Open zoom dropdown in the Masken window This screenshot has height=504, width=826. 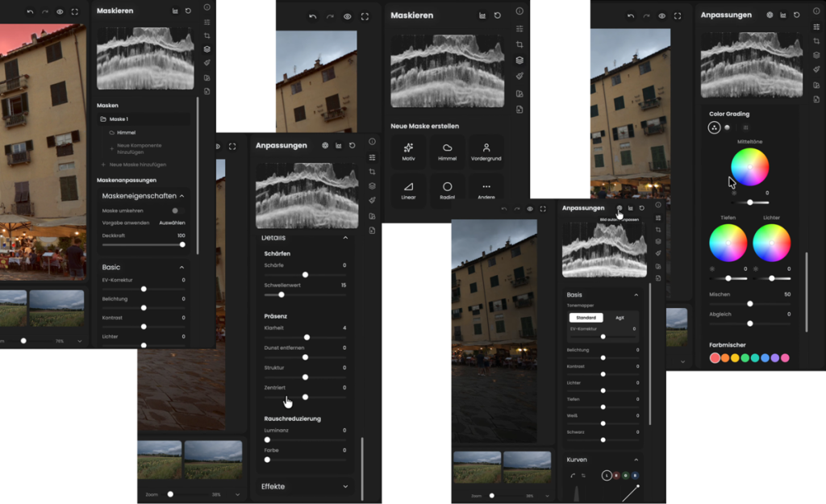(x=80, y=341)
